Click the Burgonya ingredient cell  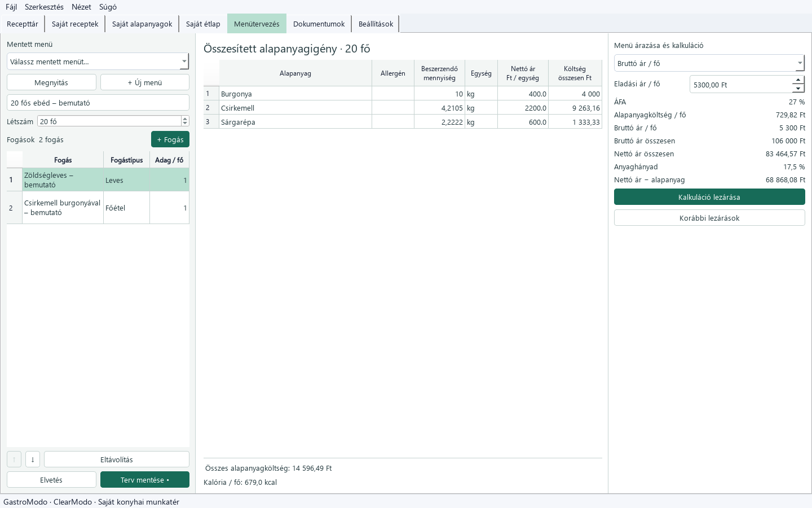coord(295,94)
